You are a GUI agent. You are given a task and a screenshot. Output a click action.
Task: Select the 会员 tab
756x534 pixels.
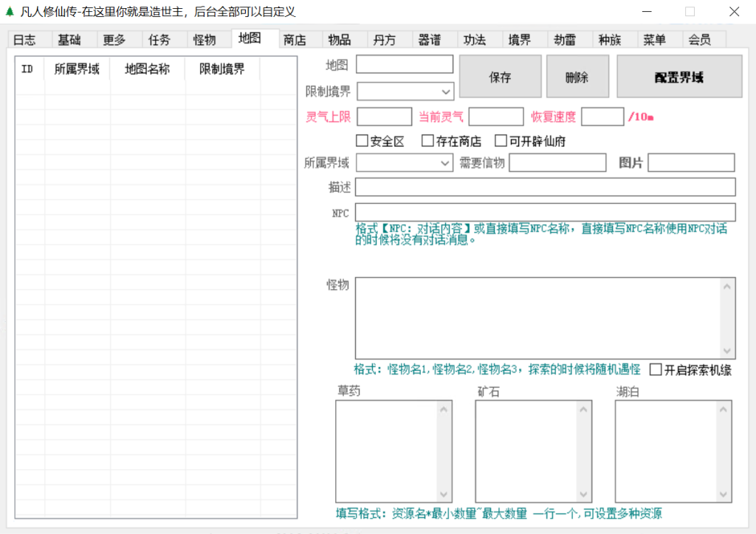pyautogui.click(x=699, y=40)
